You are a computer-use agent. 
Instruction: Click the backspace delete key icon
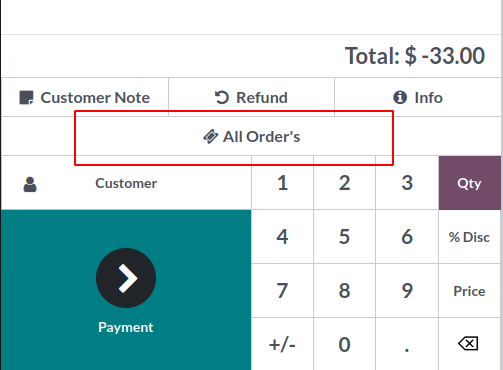(x=468, y=344)
